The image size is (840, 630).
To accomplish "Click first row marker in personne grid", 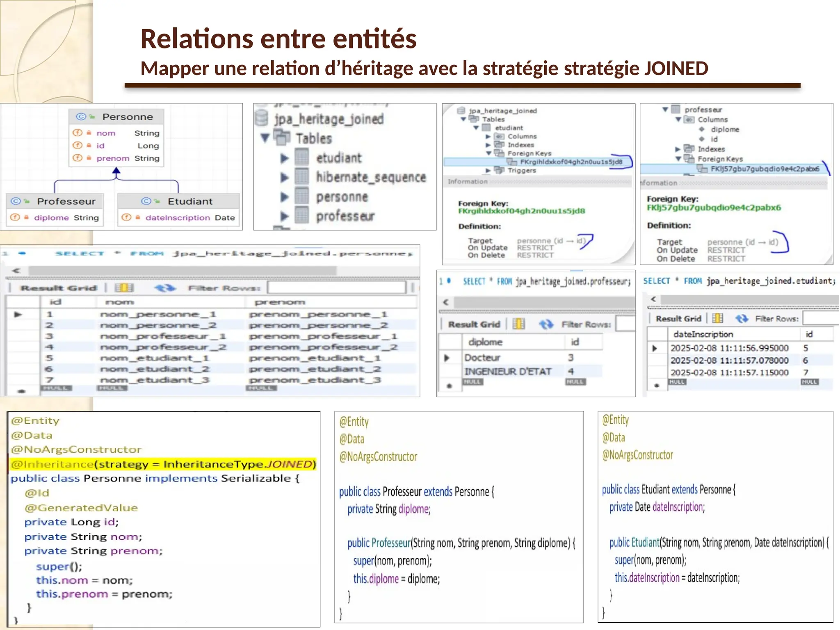I will coord(18,315).
